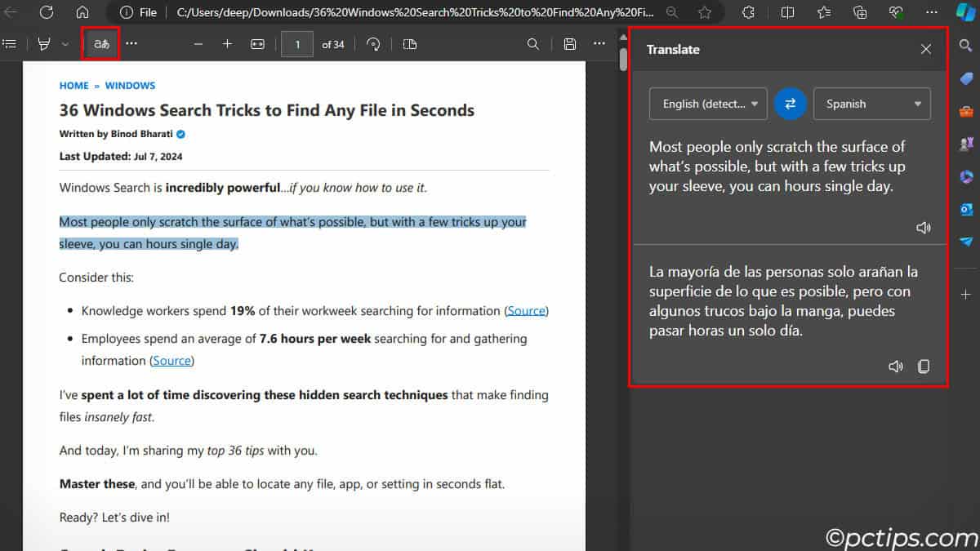Expand the drawing tool options chevron
The image size is (980, 551).
pyautogui.click(x=63, y=44)
